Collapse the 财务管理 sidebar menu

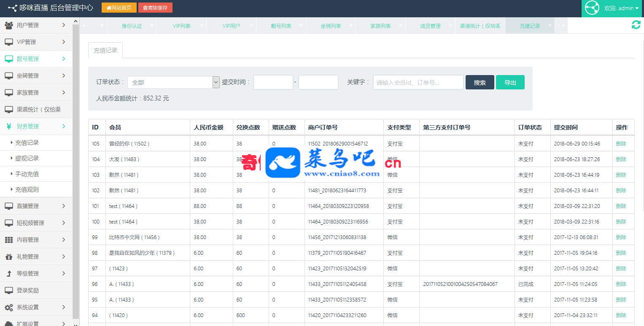[36, 127]
